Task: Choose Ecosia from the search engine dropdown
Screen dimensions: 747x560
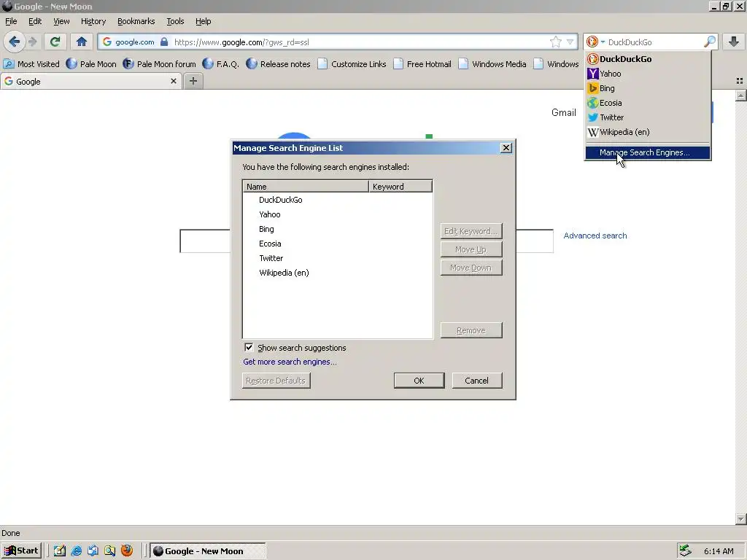Action: (x=648, y=103)
